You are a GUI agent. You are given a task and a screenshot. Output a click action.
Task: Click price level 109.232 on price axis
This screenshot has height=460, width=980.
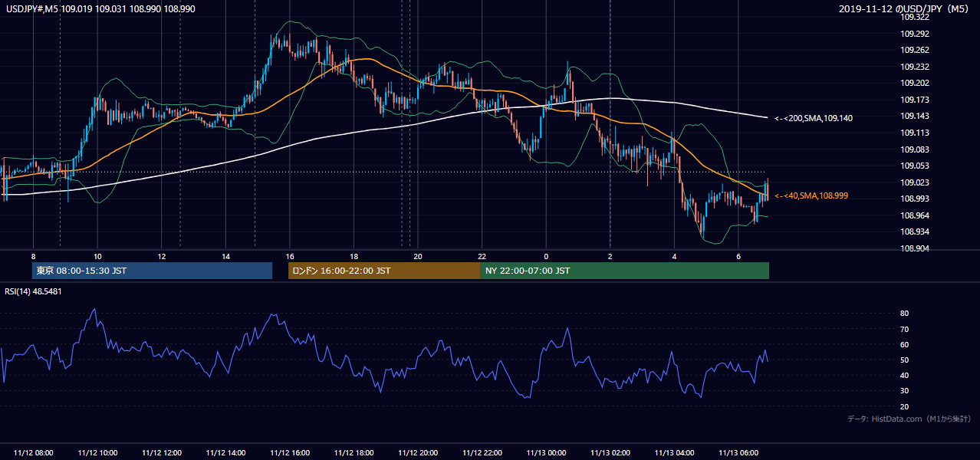click(915, 67)
